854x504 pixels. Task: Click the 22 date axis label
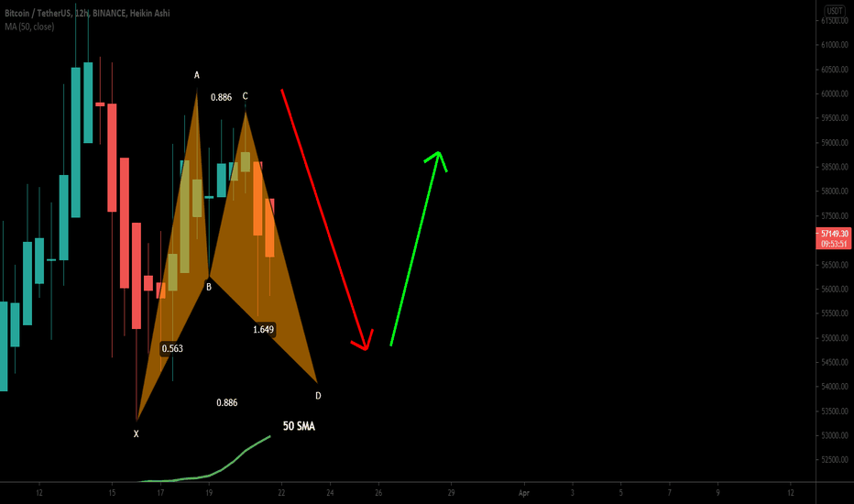click(x=281, y=493)
